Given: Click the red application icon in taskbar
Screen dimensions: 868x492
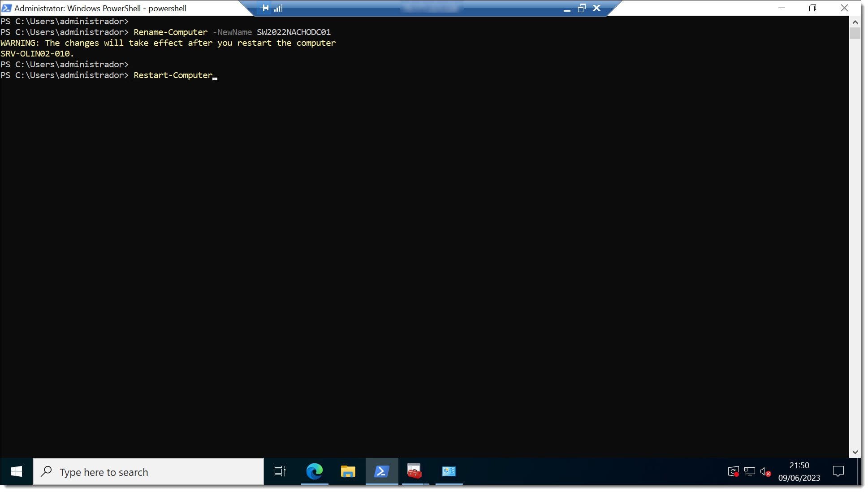Looking at the screenshot, I should click(x=415, y=472).
